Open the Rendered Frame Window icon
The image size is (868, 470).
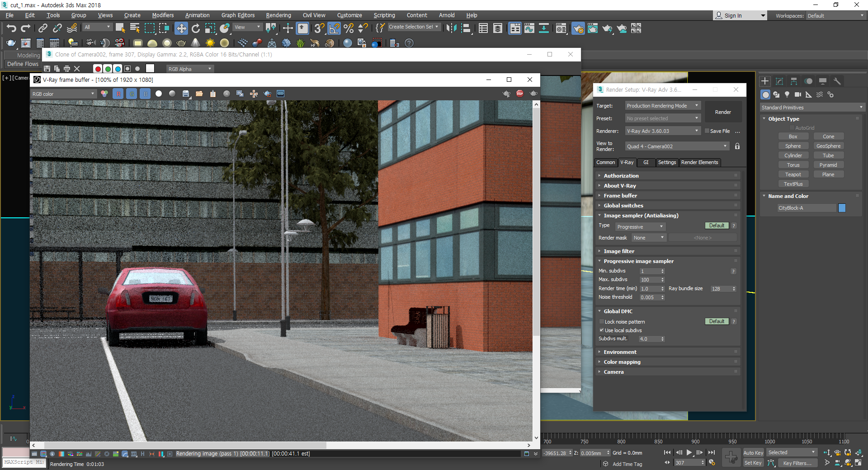[593, 28]
